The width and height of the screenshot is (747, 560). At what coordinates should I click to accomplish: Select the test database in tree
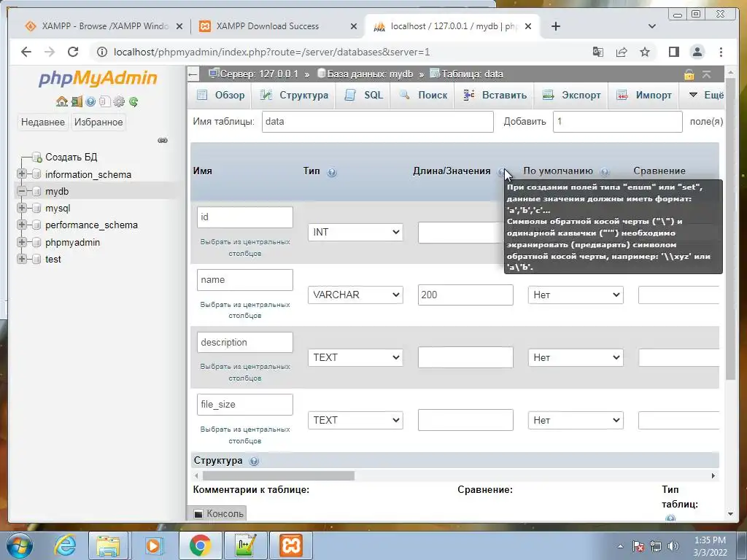(x=53, y=260)
